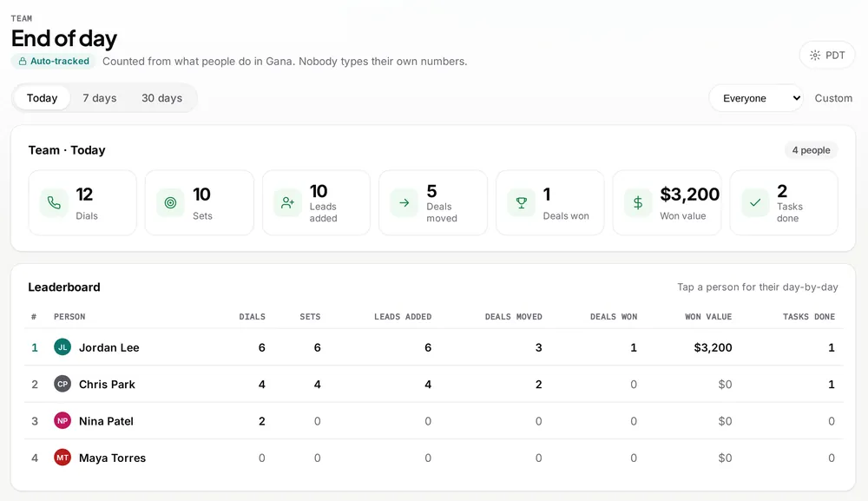The width and height of the screenshot is (868, 501).
Task: Click the arrow icon on Deals moved
Action: [404, 202]
